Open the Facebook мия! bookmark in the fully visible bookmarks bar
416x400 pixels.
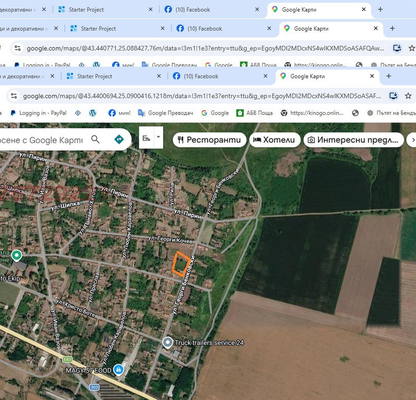(119, 113)
